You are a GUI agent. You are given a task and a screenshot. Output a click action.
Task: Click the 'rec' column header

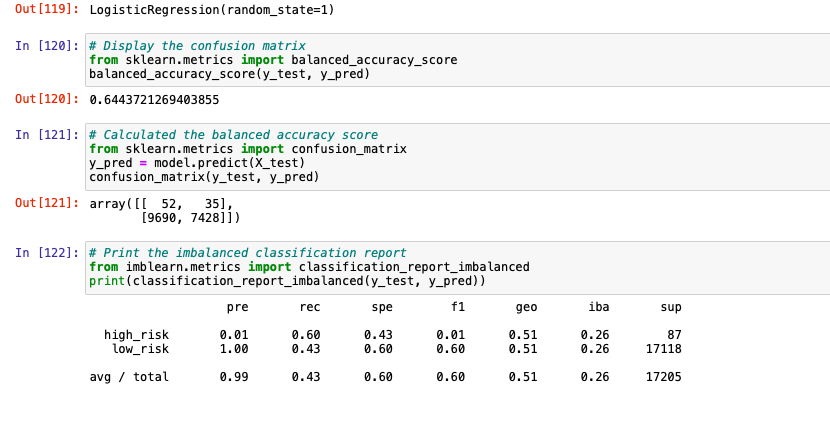click(310, 308)
